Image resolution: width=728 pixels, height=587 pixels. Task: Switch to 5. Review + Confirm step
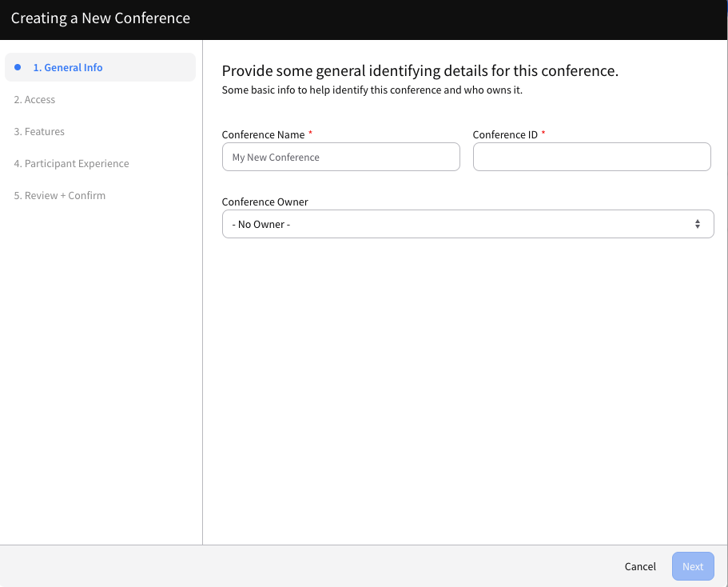pos(59,196)
